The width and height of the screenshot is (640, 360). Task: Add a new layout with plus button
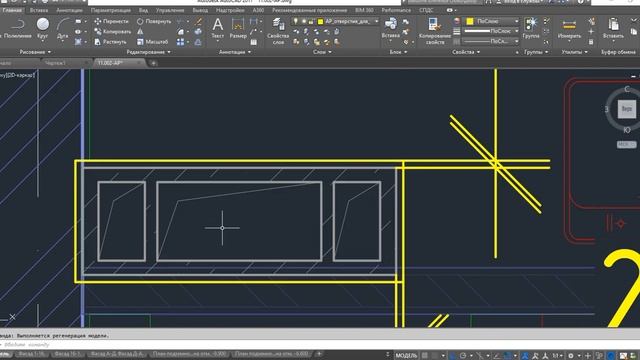[319, 354]
